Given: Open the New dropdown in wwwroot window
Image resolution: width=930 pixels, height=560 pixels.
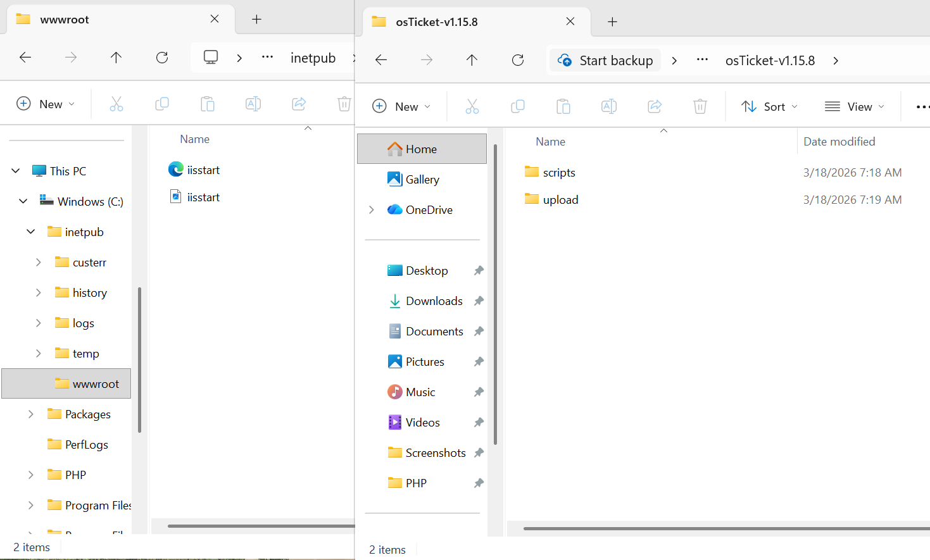Looking at the screenshot, I should click(x=46, y=104).
